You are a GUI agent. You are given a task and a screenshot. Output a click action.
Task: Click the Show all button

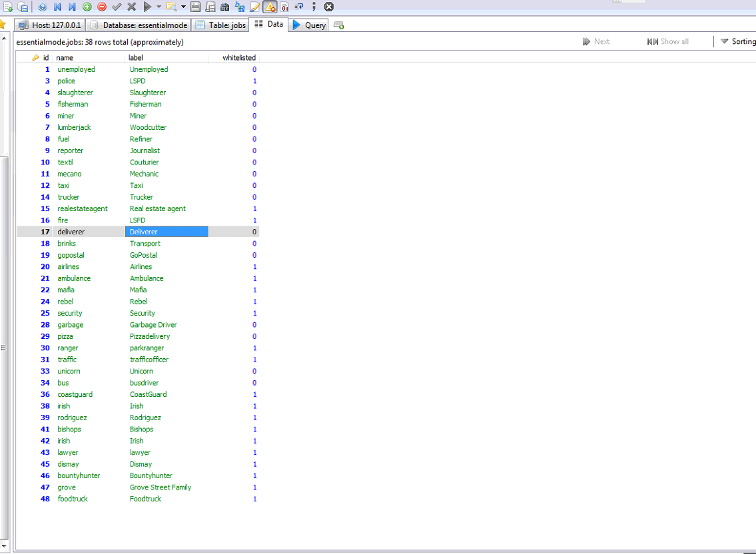pyautogui.click(x=668, y=41)
